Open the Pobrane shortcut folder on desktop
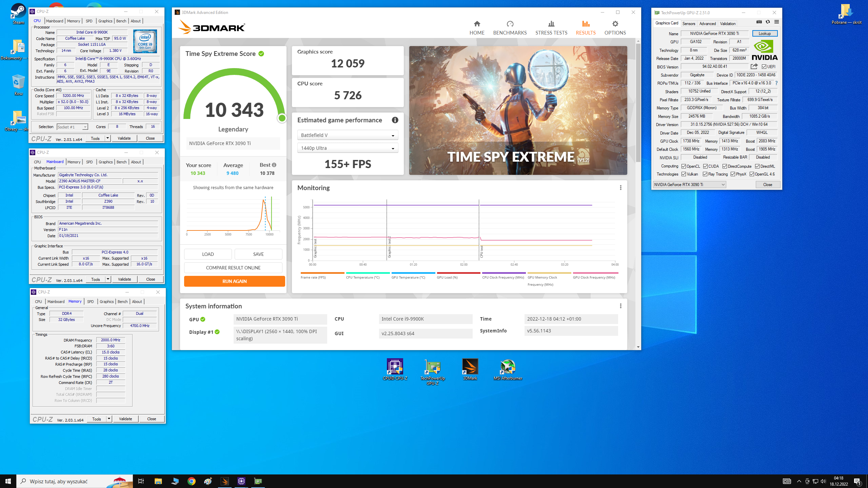 click(x=846, y=14)
